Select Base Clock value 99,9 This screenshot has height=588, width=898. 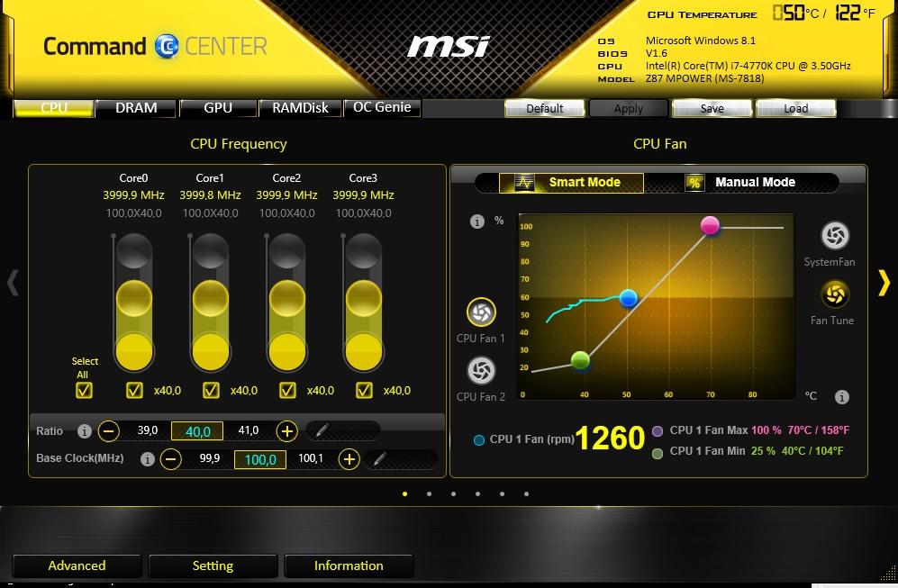210,458
